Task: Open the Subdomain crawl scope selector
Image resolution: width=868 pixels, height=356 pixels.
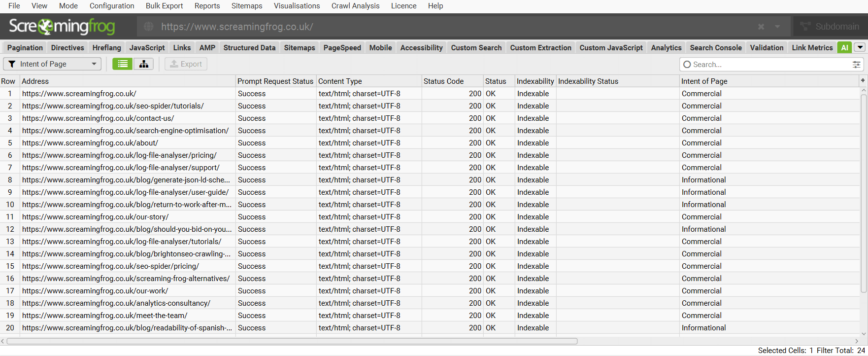Action: click(x=829, y=27)
